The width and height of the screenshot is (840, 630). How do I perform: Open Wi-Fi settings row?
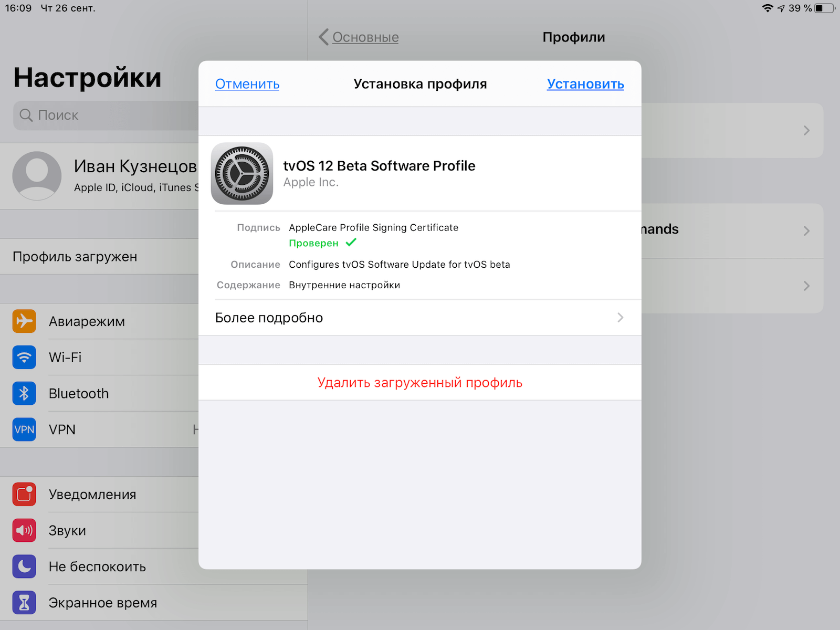(99, 358)
